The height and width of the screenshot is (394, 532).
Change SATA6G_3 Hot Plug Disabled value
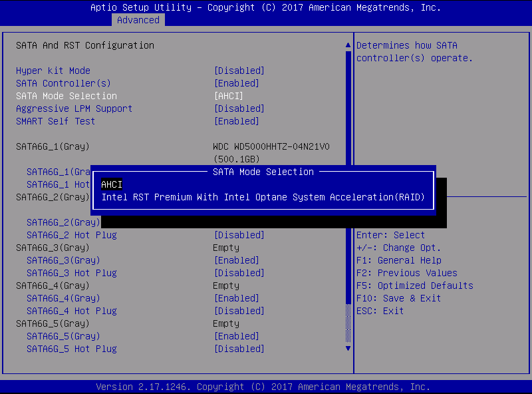tap(239, 273)
